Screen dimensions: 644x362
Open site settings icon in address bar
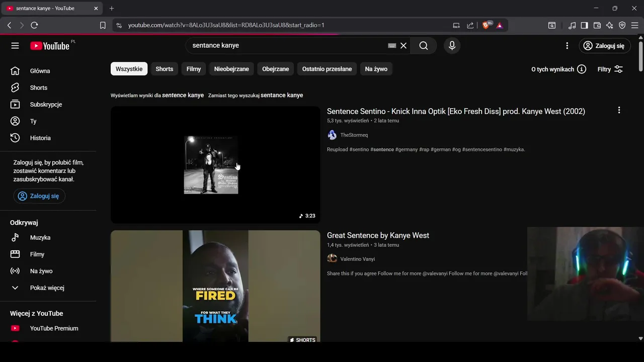click(119, 25)
